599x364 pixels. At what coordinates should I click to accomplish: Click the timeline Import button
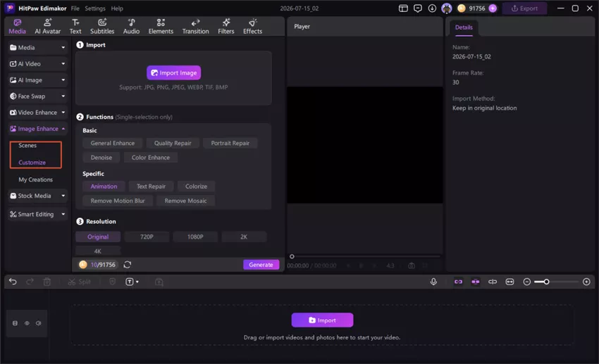click(322, 320)
